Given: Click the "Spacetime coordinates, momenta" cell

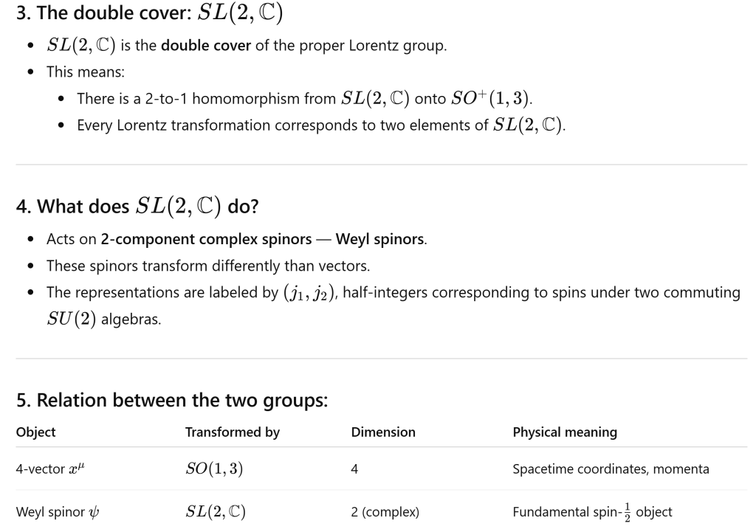Looking at the screenshot, I should tap(611, 469).
